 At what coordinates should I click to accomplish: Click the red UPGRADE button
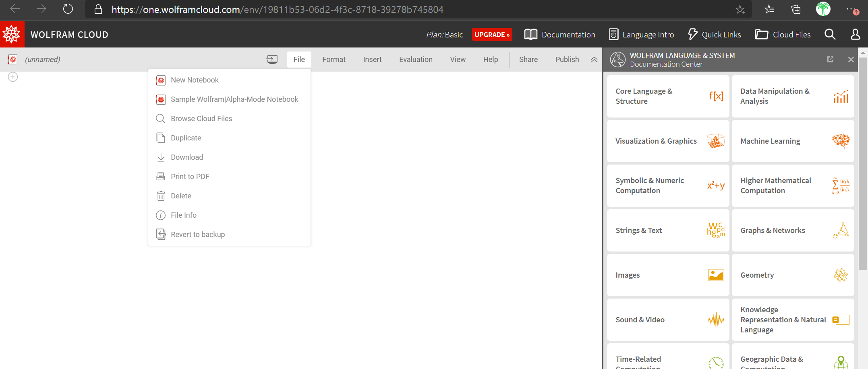492,35
